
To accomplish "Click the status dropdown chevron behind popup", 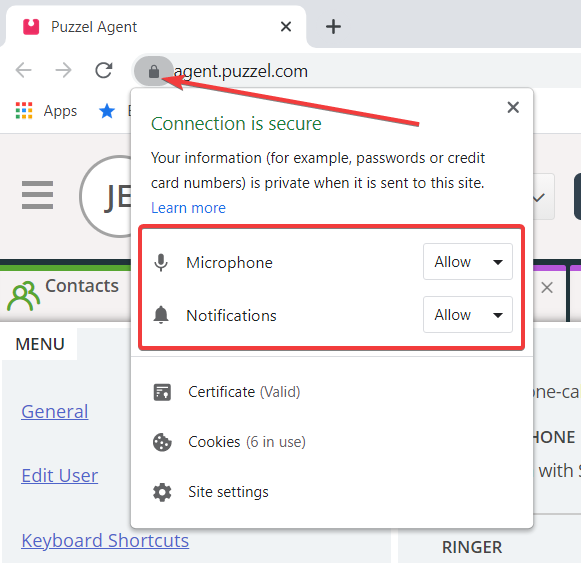I will pos(539,197).
